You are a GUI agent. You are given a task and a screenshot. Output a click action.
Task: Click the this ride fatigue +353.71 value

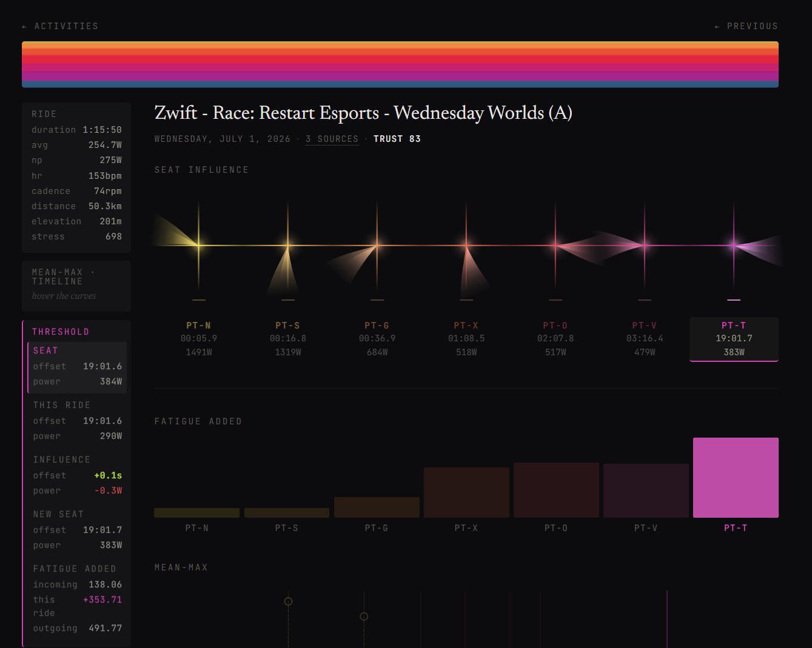[102, 600]
